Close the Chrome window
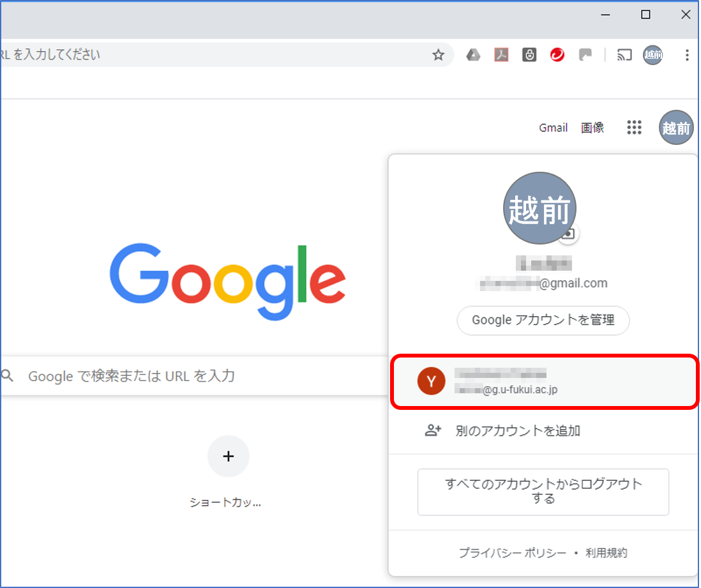Viewport: 701px width, 588px height. click(685, 15)
